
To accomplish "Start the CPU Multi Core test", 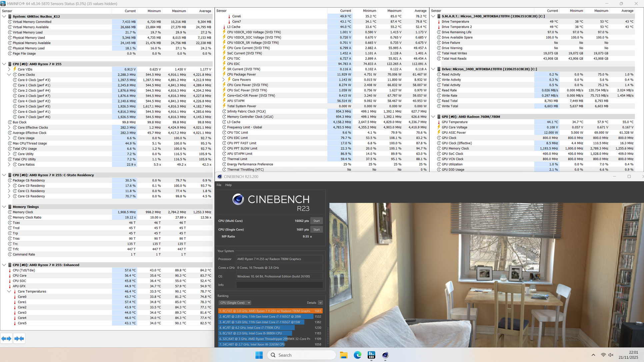I will click(x=316, y=221).
